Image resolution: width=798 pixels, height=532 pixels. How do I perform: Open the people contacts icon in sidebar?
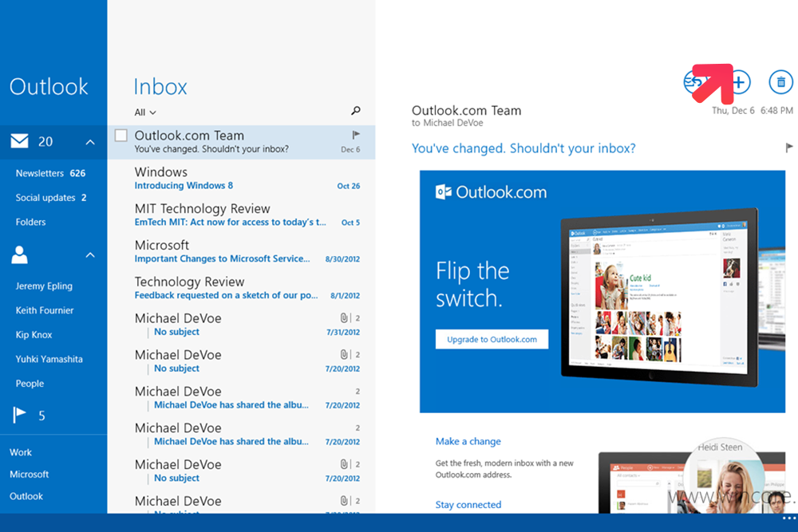tap(20, 254)
